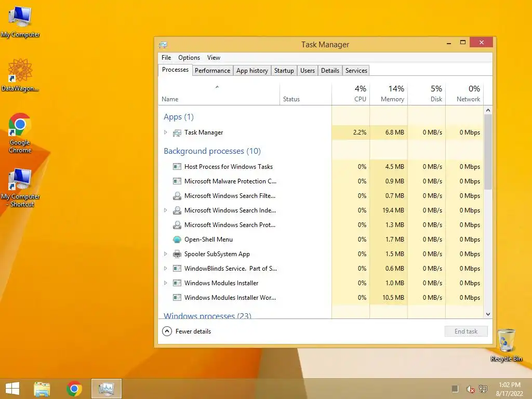The image size is (532, 399).
Task: Sort by the Status column header
Action: (305, 94)
